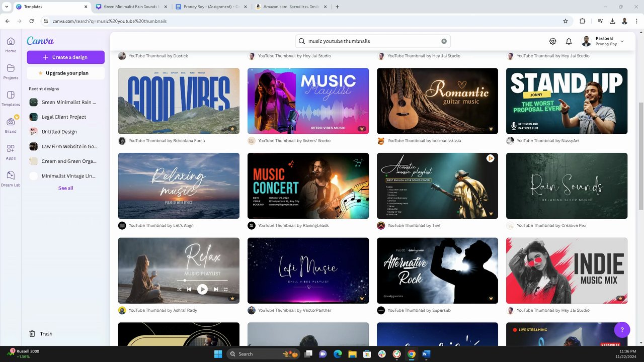
Task: Open Chrome three-dot menu
Action: pyautogui.click(x=636, y=21)
